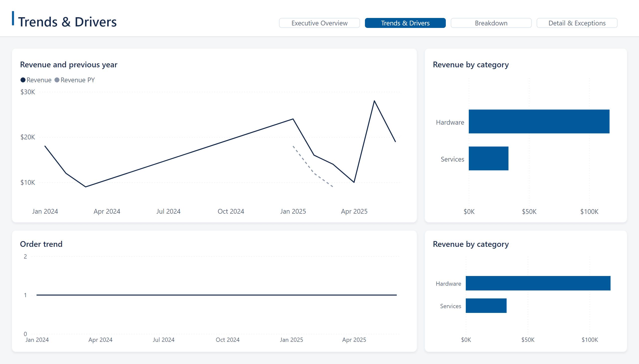Click the '$20K' axis label
639x364 pixels.
(27, 137)
